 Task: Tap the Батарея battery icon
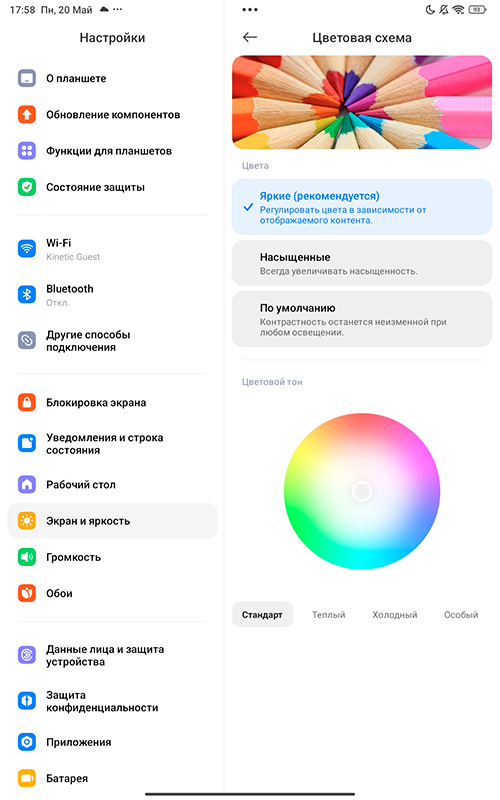coord(27,778)
